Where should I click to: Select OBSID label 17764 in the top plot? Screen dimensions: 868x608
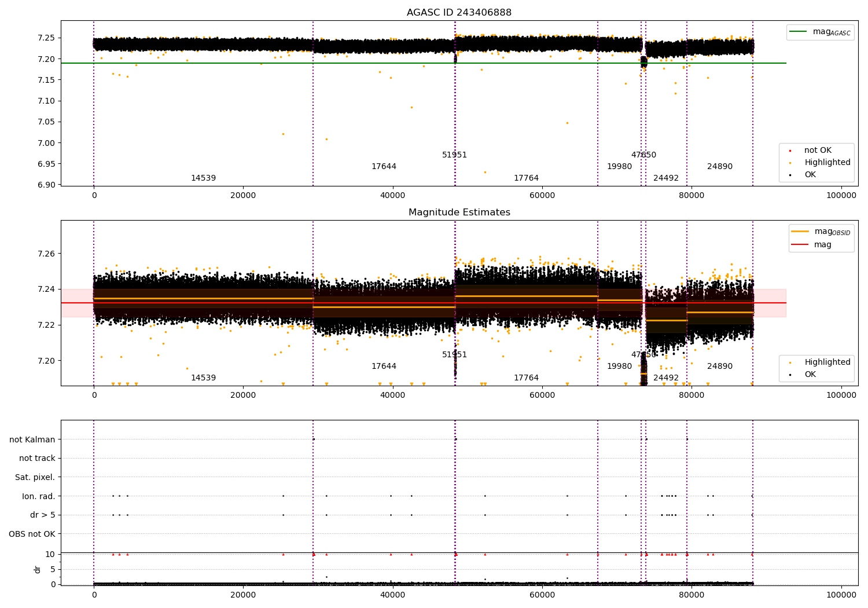pyautogui.click(x=526, y=178)
